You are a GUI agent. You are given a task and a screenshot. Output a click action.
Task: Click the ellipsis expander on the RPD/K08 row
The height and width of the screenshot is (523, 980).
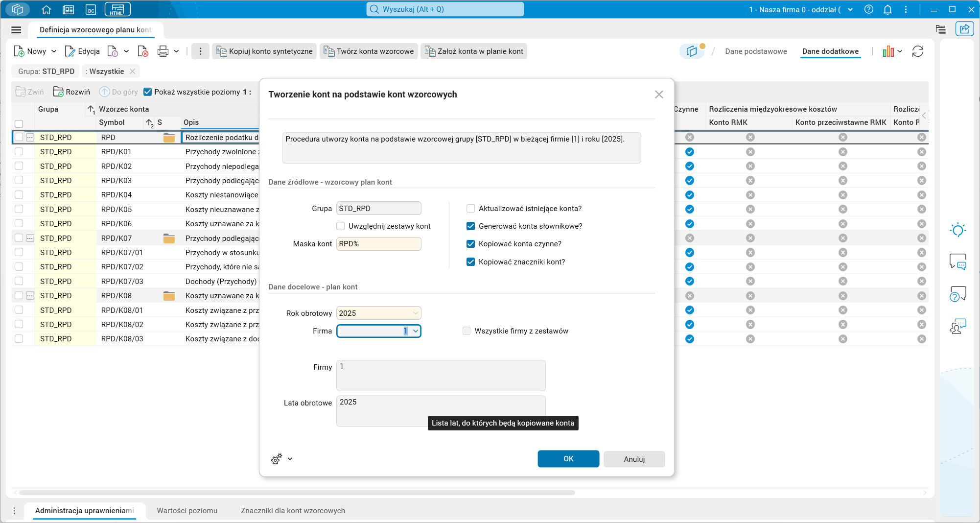(30, 296)
